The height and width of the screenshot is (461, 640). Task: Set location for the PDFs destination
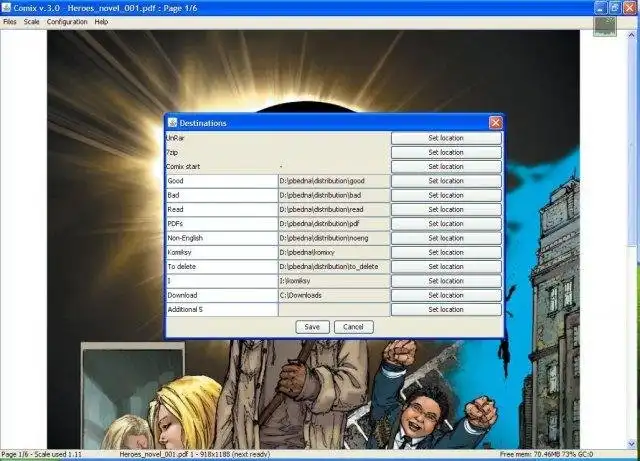pos(446,224)
